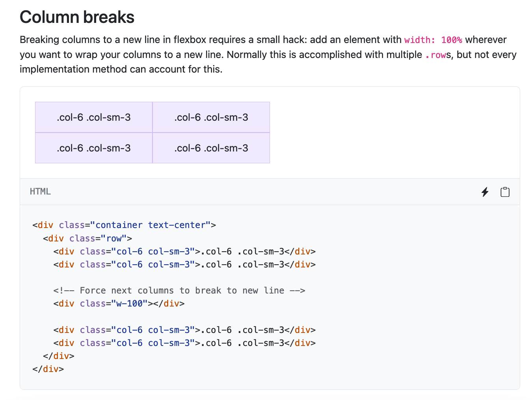Click the top-right '.col-6 .col-sm-3' demo cell

(x=211, y=117)
